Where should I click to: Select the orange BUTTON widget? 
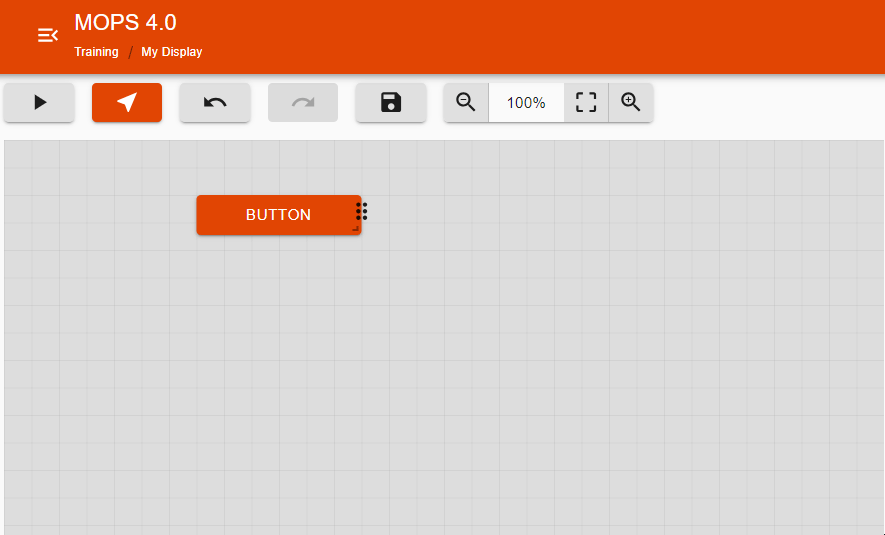pos(277,215)
